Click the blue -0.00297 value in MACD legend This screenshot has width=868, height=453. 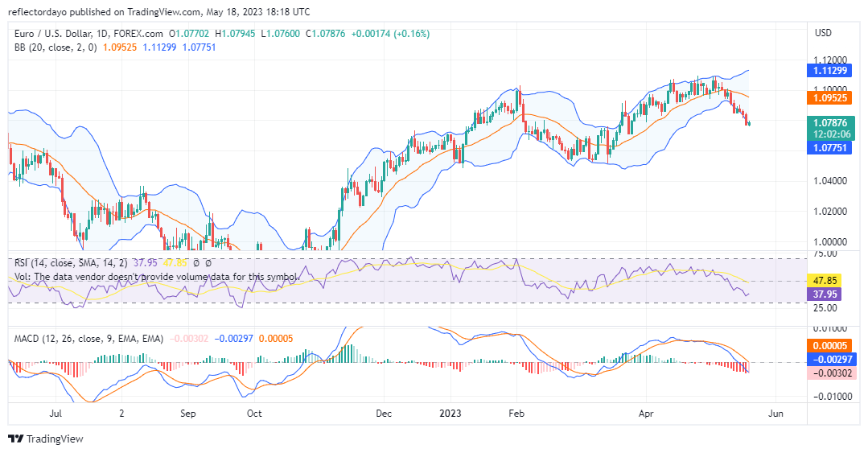coord(233,339)
